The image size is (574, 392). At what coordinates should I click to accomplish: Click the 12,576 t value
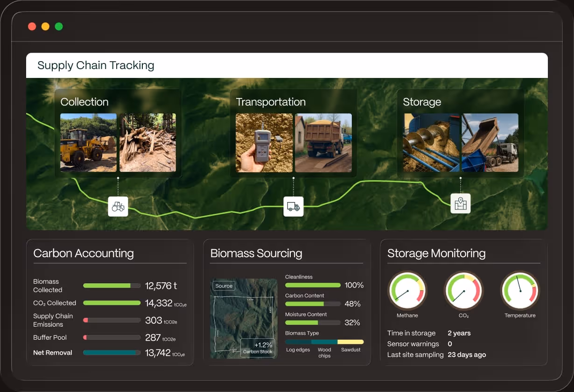click(161, 286)
